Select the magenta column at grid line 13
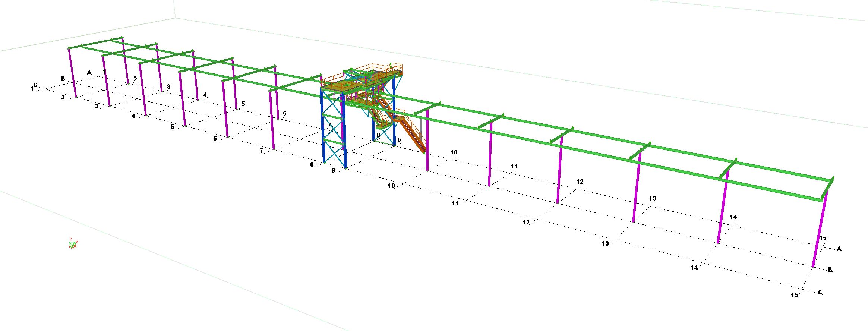 (x=637, y=190)
